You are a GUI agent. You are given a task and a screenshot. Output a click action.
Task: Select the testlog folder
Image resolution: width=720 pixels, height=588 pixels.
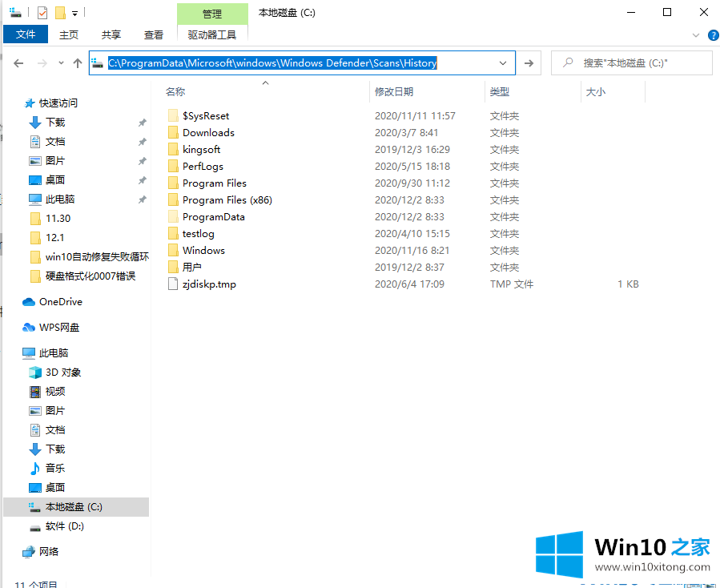click(x=198, y=234)
